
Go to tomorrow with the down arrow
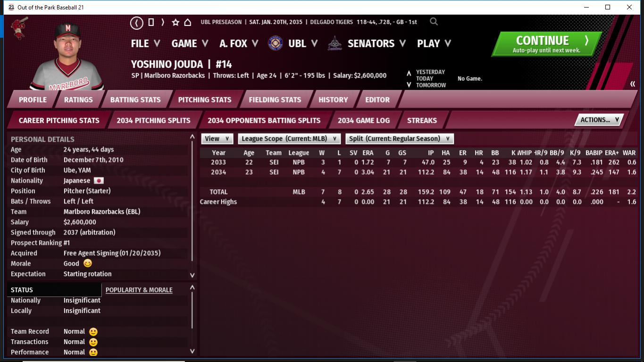(409, 85)
